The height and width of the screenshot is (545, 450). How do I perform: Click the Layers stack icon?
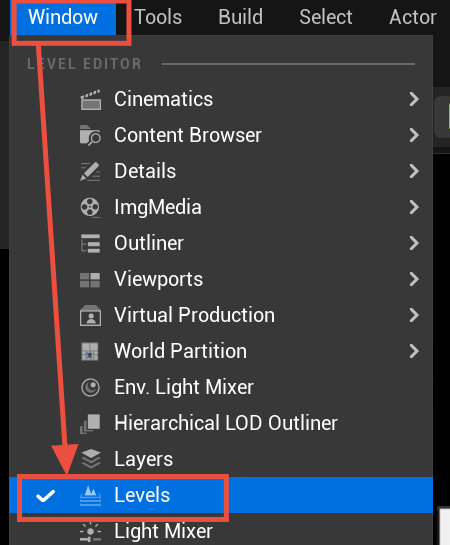[90, 459]
